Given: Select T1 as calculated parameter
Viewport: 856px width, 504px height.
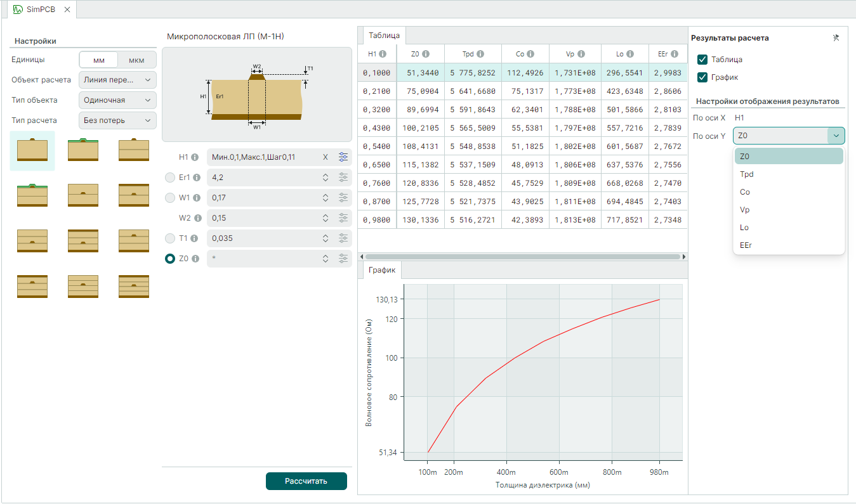Looking at the screenshot, I should tap(169, 238).
